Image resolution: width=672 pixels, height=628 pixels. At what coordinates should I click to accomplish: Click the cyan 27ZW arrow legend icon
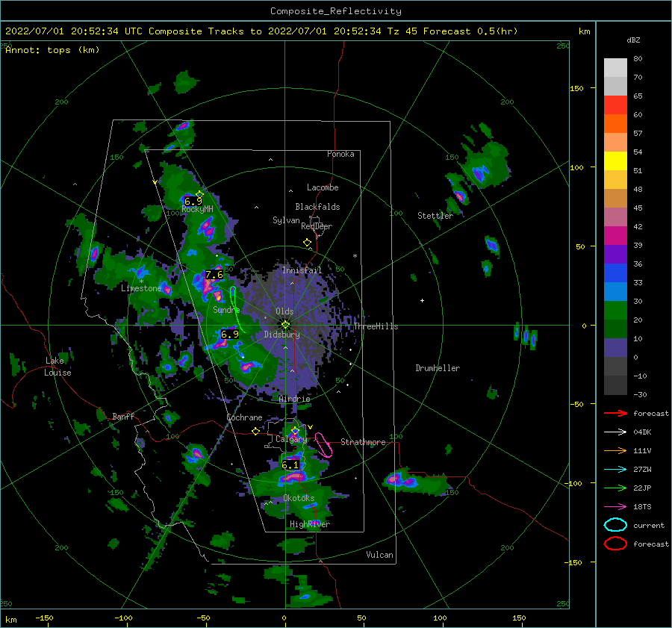615,470
